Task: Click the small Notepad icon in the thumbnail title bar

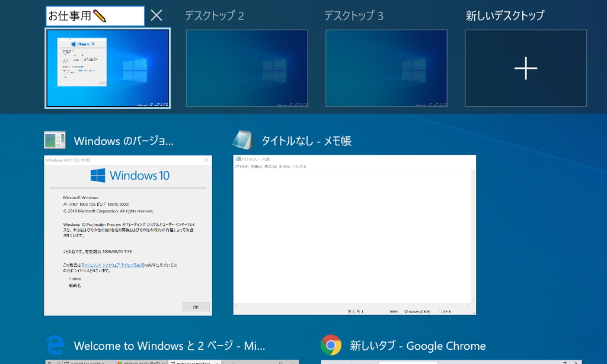Action: coord(237,159)
